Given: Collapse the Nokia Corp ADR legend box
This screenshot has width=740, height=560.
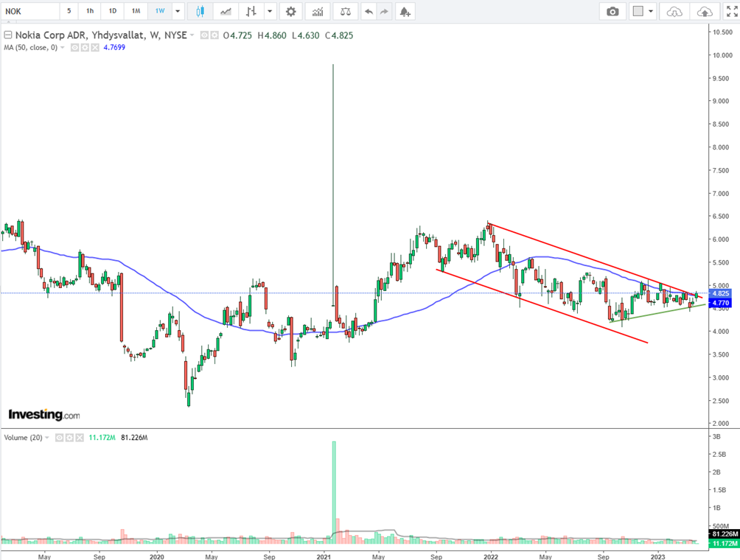Looking at the screenshot, I should 7,35.
